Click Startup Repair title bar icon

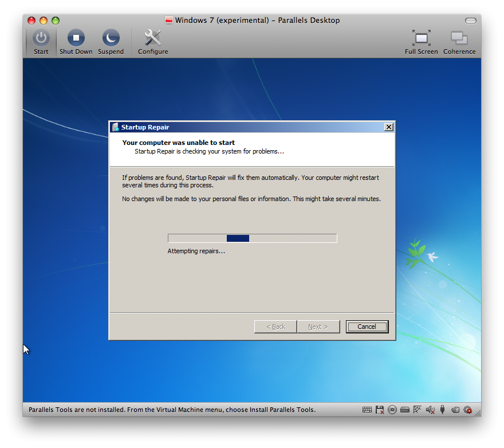pos(115,127)
